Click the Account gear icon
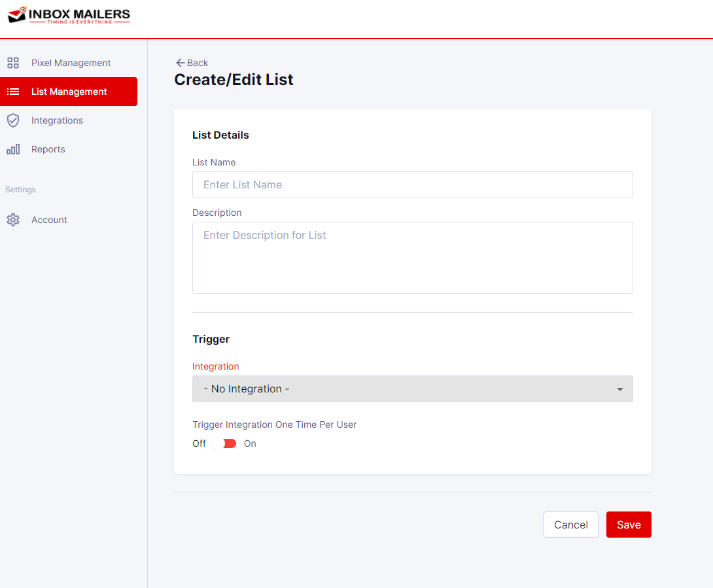Screen dimensions: 713x588 pyautogui.click(x=13, y=220)
